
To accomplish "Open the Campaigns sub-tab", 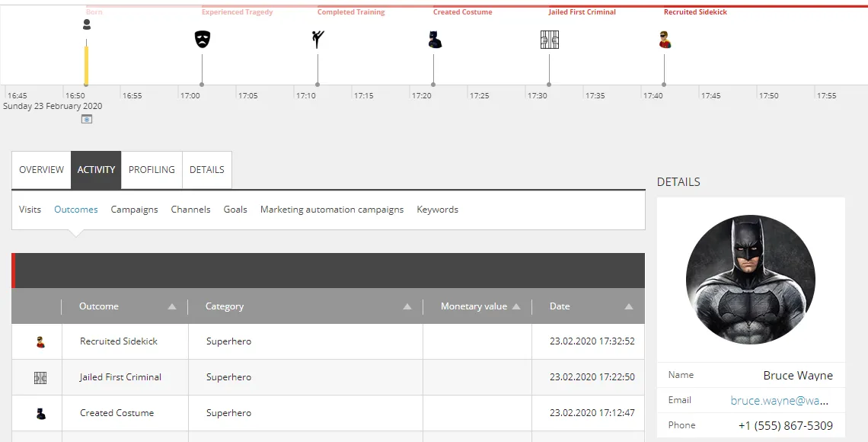I will (x=134, y=210).
